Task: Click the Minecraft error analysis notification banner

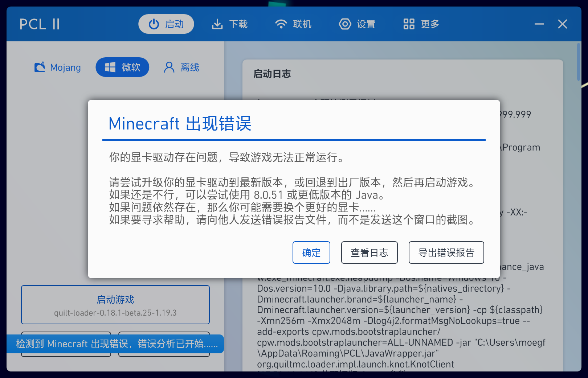Action: point(115,344)
